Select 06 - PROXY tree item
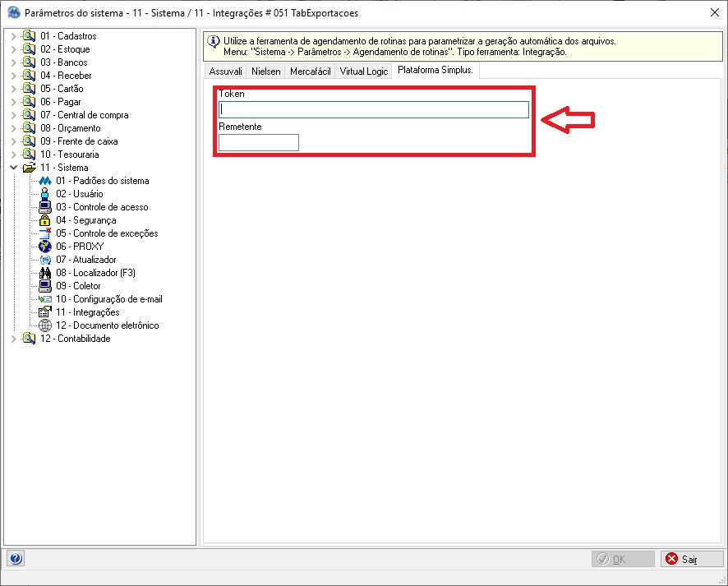 (80, 246)
